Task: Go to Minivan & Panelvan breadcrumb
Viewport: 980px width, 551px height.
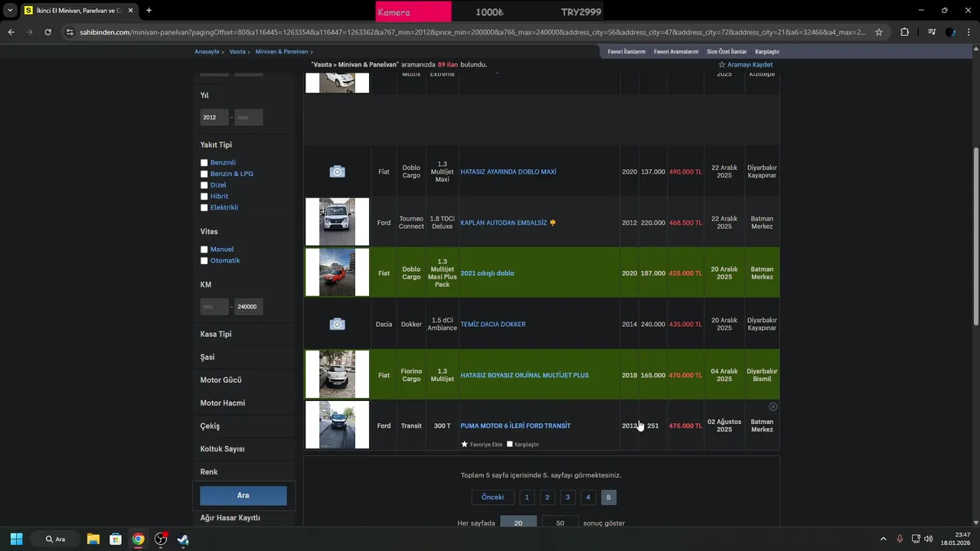Action: point(282,51)
